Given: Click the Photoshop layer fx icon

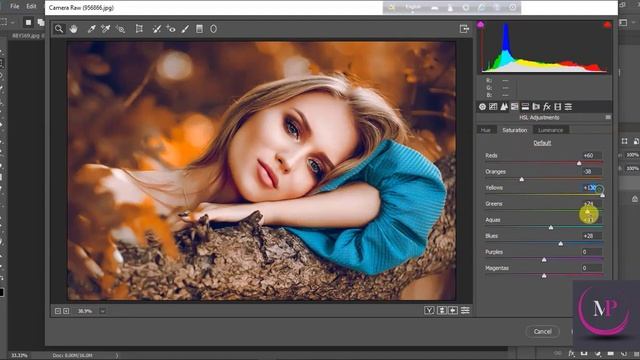Looking at the screenshot, I should pyautogui.click(x=571, y=353).
